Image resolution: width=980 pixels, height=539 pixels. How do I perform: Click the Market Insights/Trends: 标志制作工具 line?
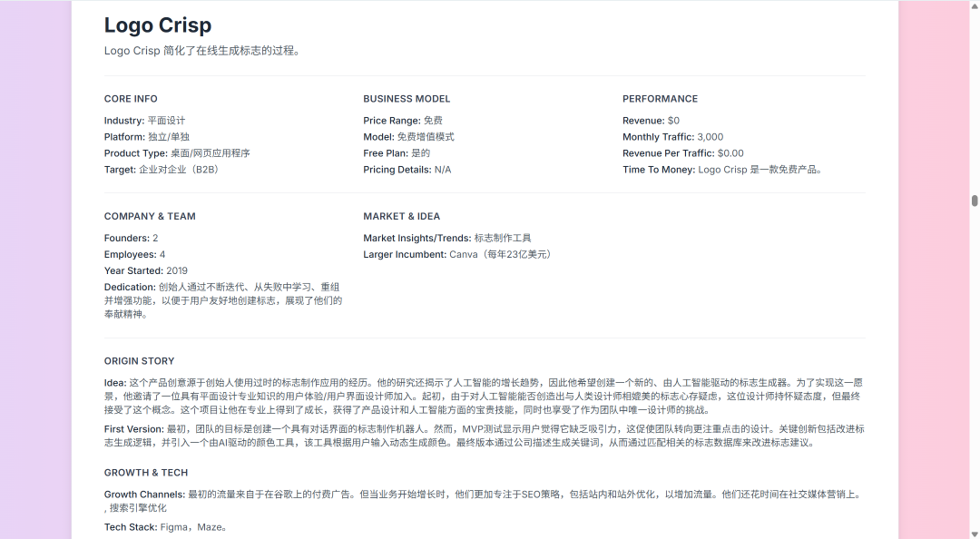tap(447, 239)
